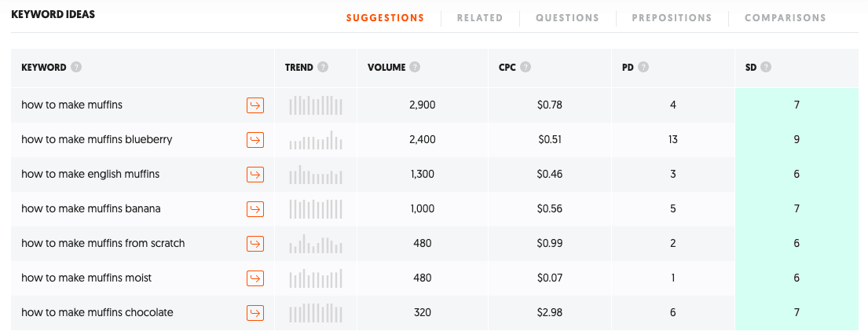Click the 'how to make muffins blueberry' keyword
The image size is (868, 335).
[x=97, y=139]
